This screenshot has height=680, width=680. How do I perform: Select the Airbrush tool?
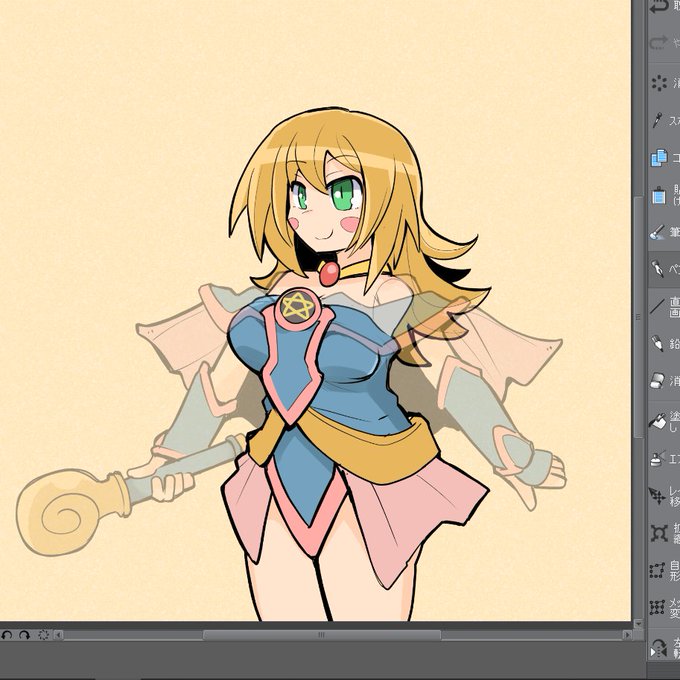point(658,458)
